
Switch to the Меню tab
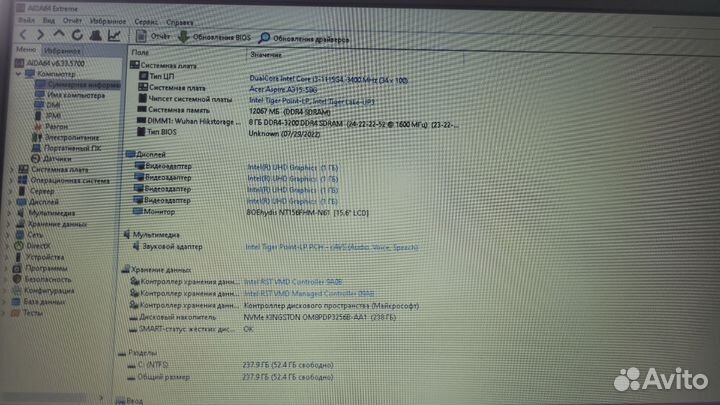tap(26, 49)
